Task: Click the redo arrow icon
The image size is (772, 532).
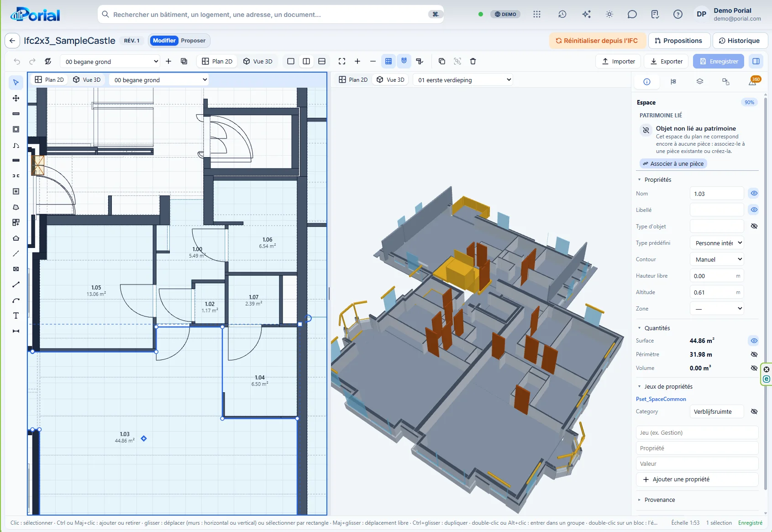Action: tap(32, 61)
